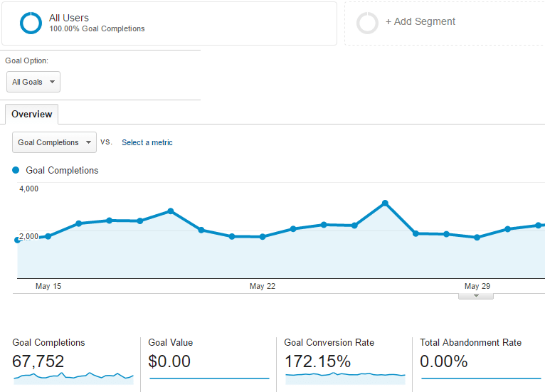Click the Select a metric link

click(x=147, y=142)
